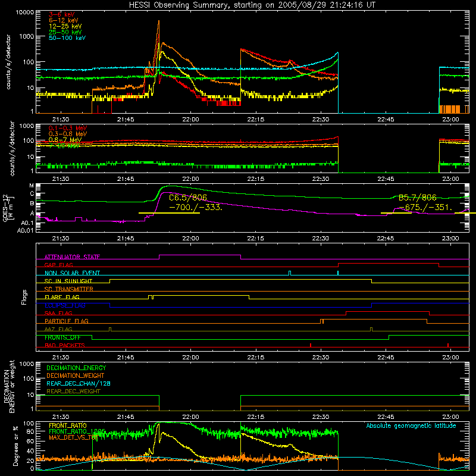
Task: Click the cyan NON_SOLAR_EVENT pulse near 22:23
Action: [x=290, y=273]
